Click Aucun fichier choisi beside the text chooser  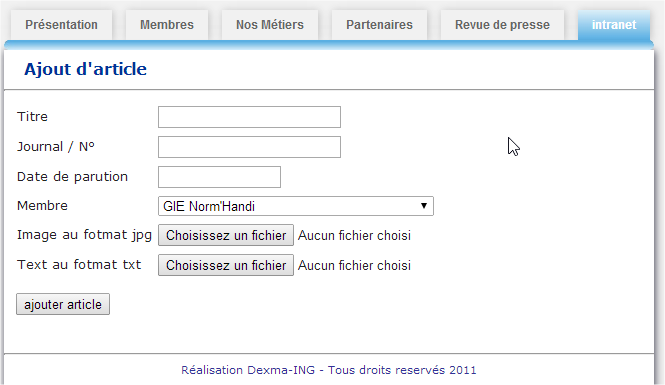click(x=354, y=265)
